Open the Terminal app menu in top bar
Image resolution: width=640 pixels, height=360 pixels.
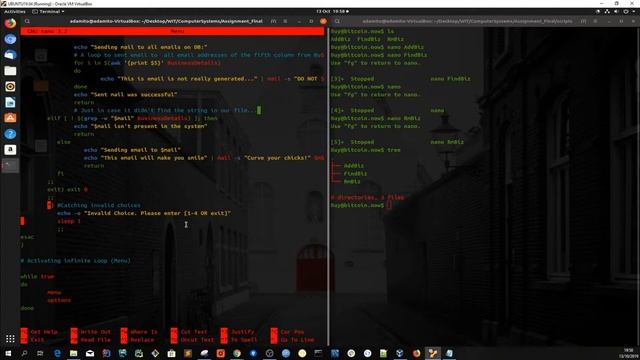(48, 11)
